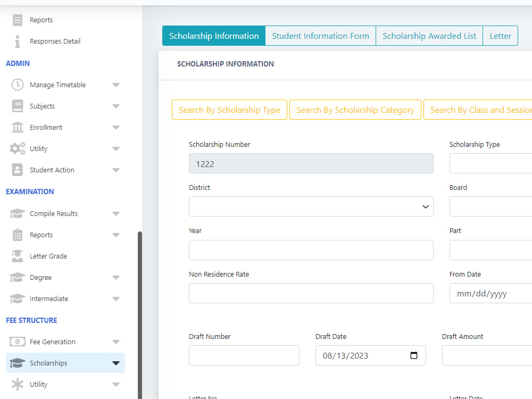The width and height of the screenshot is (532, 399).
Task: Select the Reports icon under Examination
Action: click(x=17, y=235)
